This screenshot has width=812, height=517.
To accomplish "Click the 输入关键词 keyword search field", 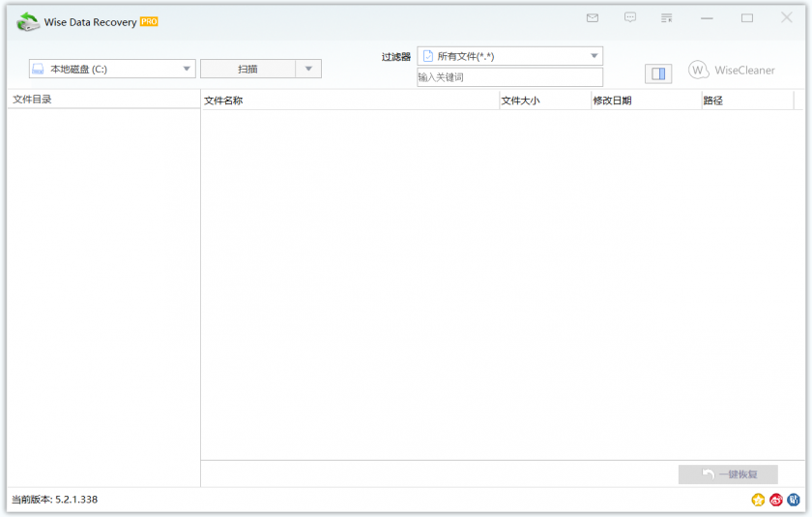I will (509, 77).
